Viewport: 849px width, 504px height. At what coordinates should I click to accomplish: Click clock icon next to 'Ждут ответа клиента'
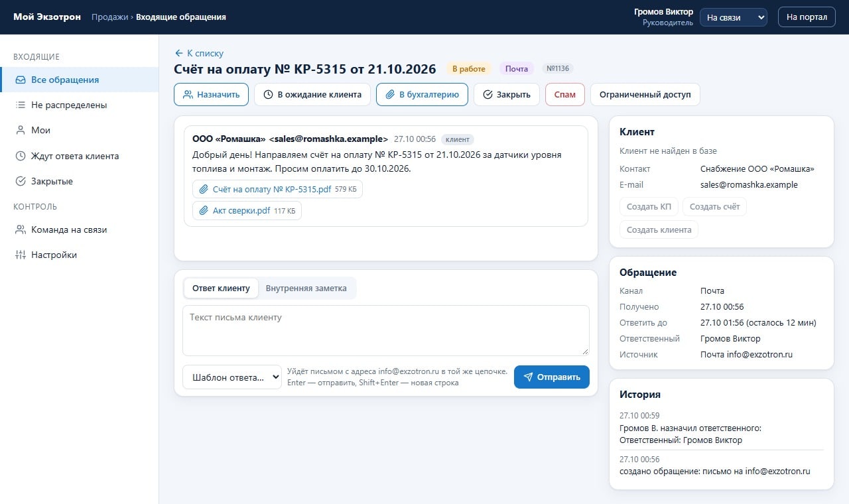21,156
